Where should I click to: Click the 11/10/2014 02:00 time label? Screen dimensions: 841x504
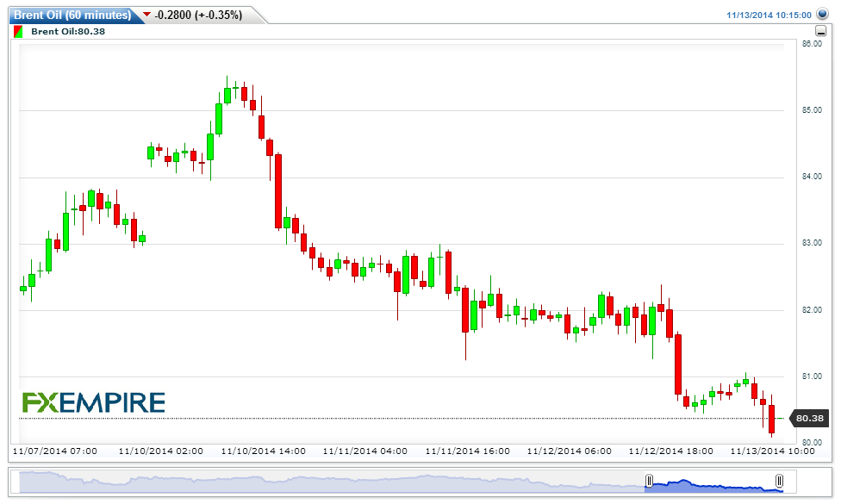pos(161,451)
